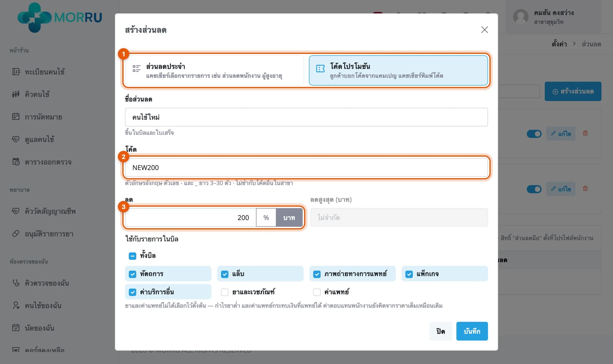Click the ส่วนลดประจำ list icon

136,69
